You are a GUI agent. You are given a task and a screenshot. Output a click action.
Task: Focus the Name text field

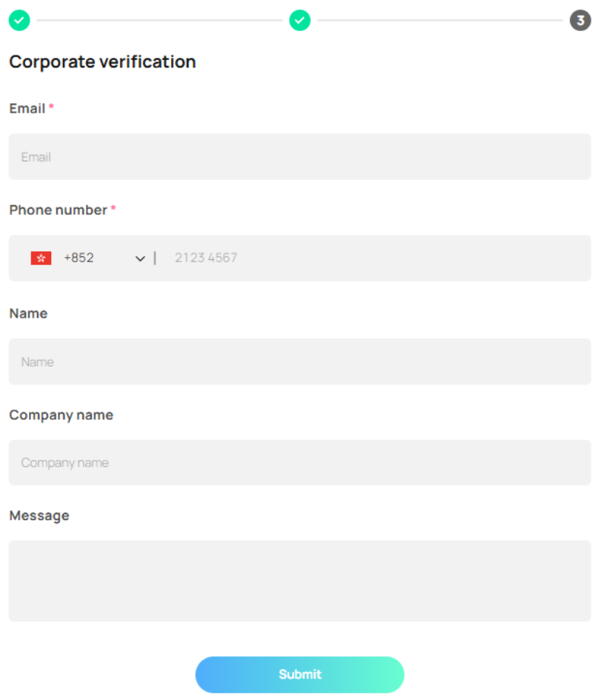(x=299, y=361)
